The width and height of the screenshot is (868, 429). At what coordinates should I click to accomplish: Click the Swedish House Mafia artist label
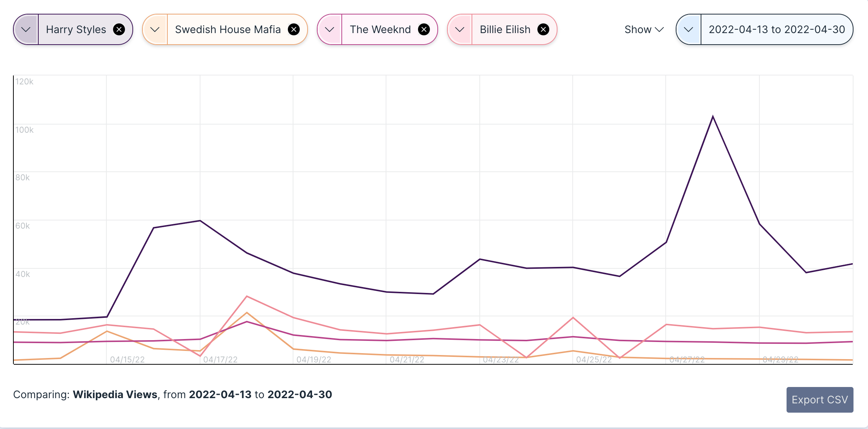[228, 29]
